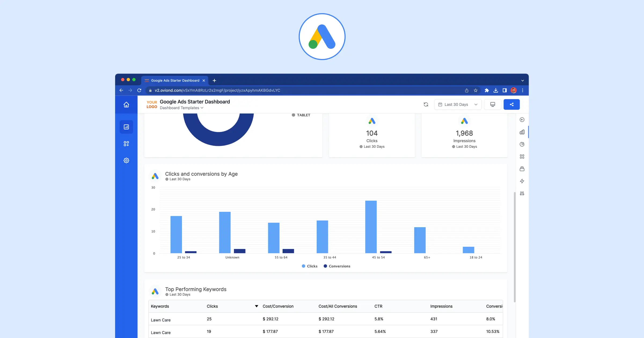
Task: Click the browser share page icon
Action: click(x=467, y=90)
